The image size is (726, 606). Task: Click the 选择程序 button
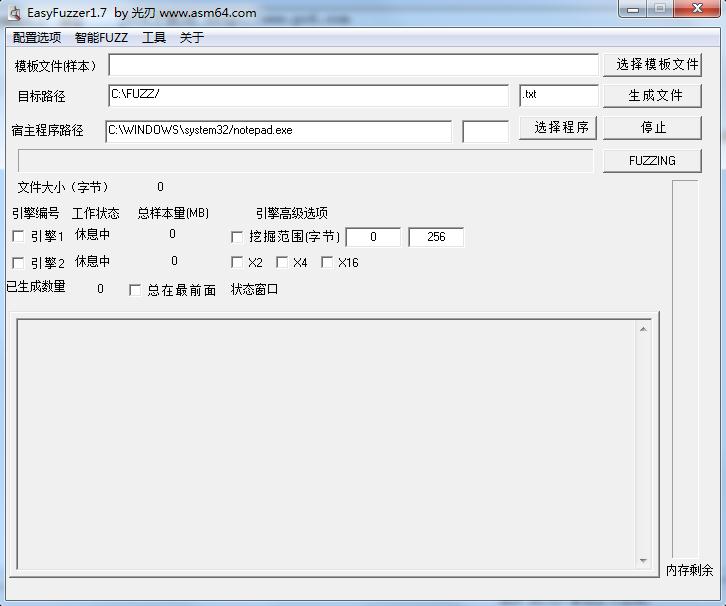click(558, 127)
